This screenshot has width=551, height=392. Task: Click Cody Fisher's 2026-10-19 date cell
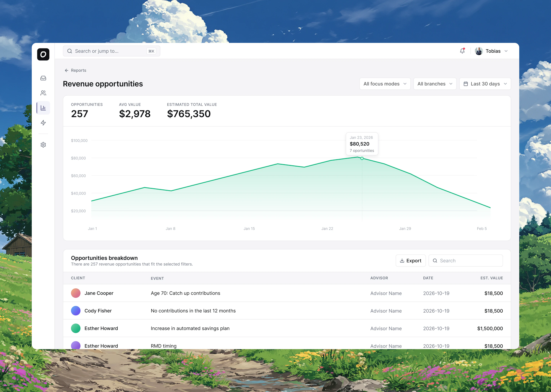click(436, 311)
